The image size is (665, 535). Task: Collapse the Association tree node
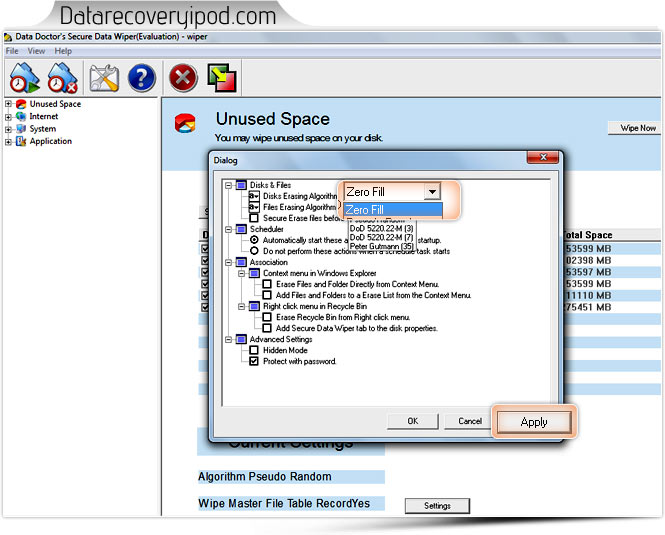[x=228, y=263]
